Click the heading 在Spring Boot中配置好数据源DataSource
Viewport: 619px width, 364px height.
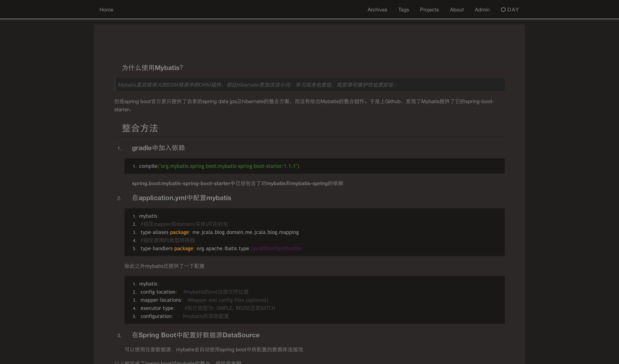click(x=195, y=335)
